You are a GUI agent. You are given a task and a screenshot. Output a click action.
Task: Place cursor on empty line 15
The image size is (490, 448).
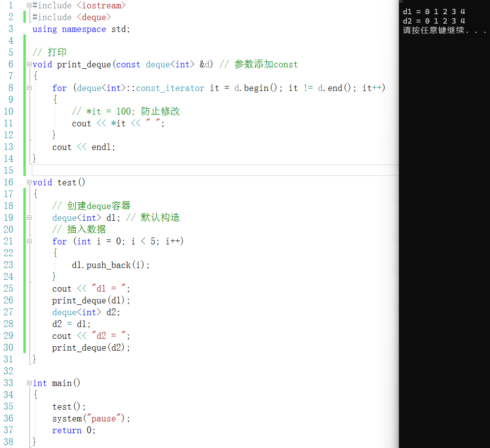[215, 171]
